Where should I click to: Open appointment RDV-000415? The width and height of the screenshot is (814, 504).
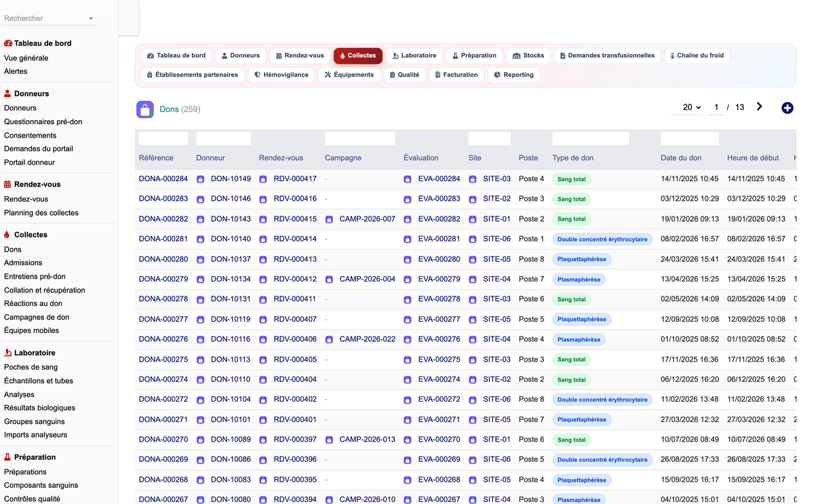(295, 219)
